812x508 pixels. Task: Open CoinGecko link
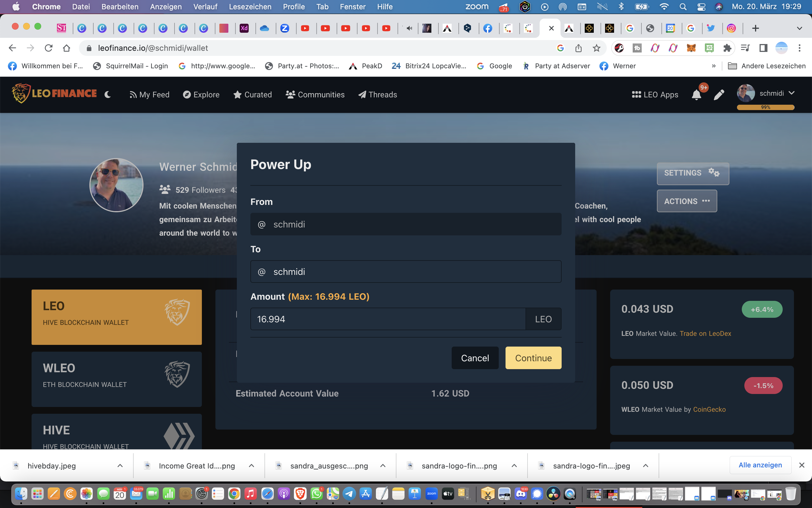click(x=709, y=410)
